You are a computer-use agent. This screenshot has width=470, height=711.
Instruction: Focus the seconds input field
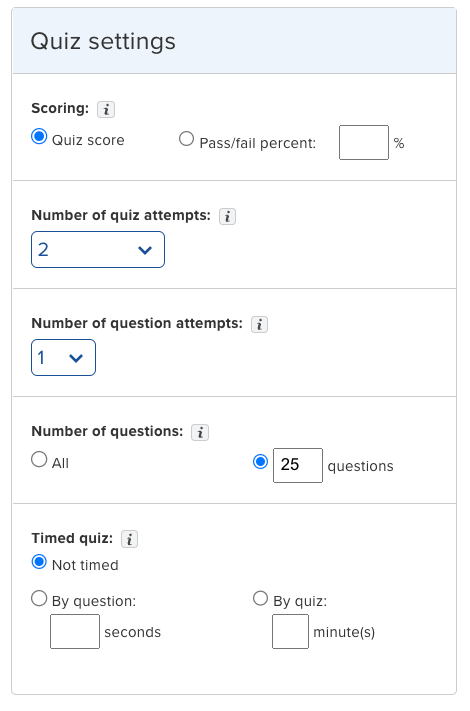[x=75, y=631]
